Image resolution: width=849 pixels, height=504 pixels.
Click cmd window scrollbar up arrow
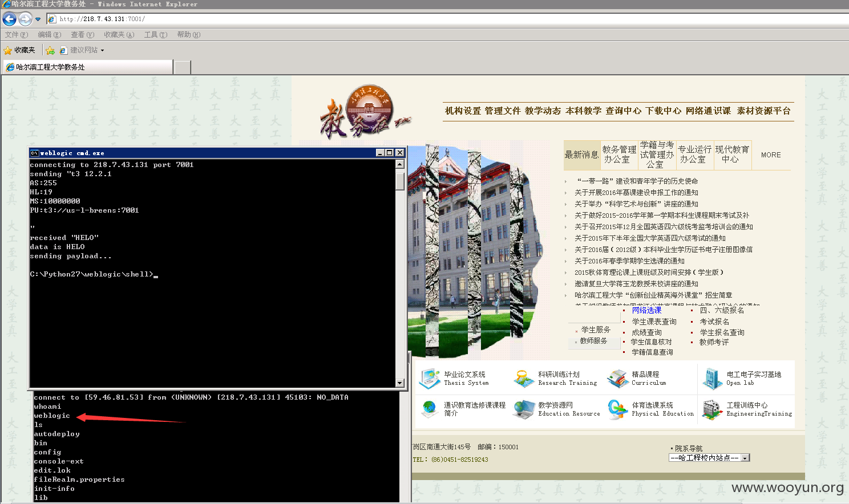400,164
